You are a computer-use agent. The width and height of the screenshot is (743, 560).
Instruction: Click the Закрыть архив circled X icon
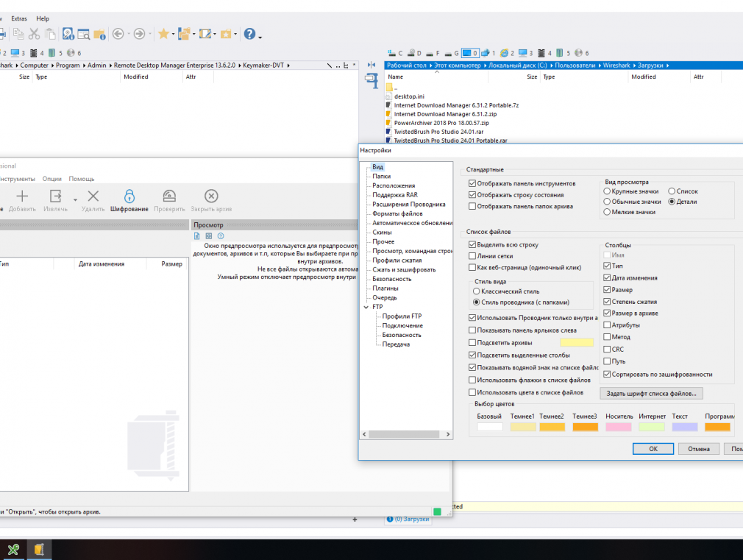click(211, 196)
